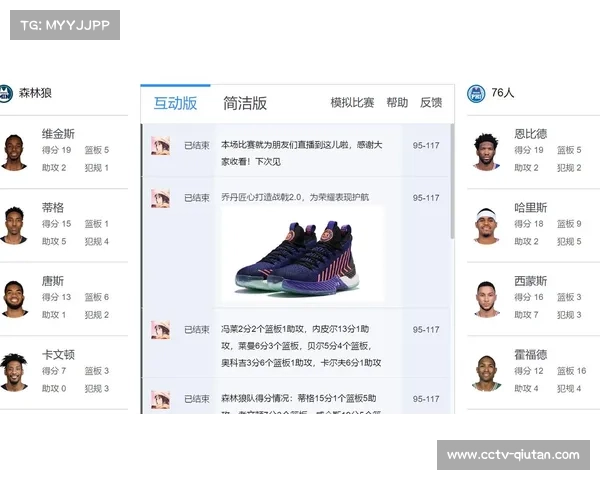Click the name 蒂格
This screenshot has width=600, height=480.
[x=53, y=207]
